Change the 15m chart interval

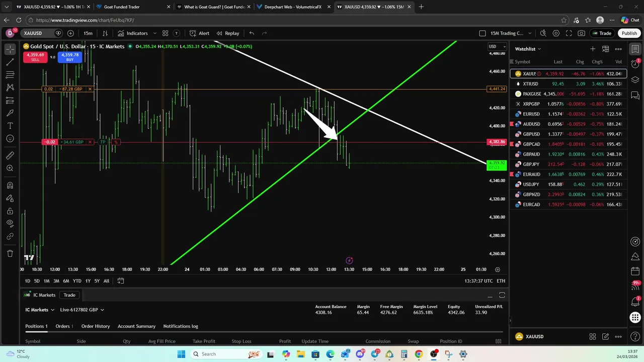pyautogui.click(x=88, y=33)
